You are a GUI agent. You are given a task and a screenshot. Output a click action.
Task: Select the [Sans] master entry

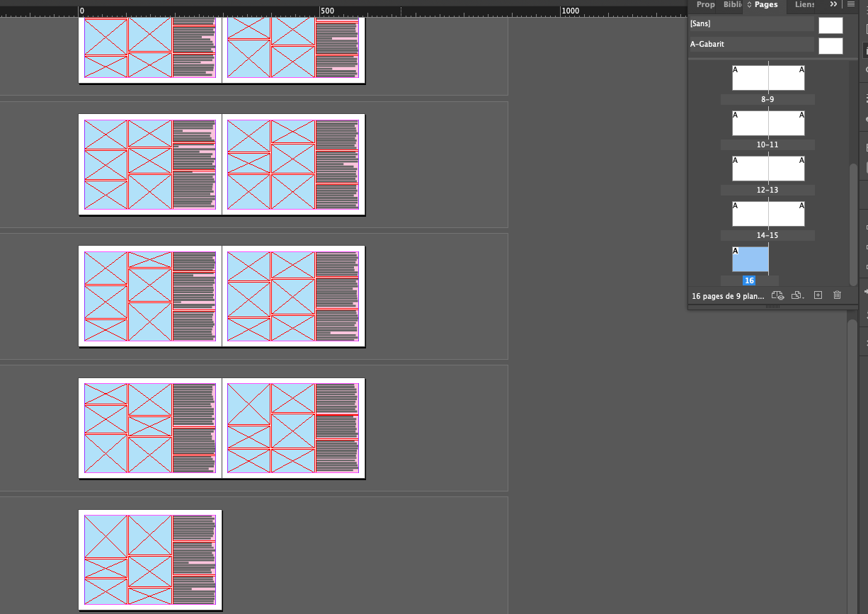click(x=750, y=24)
